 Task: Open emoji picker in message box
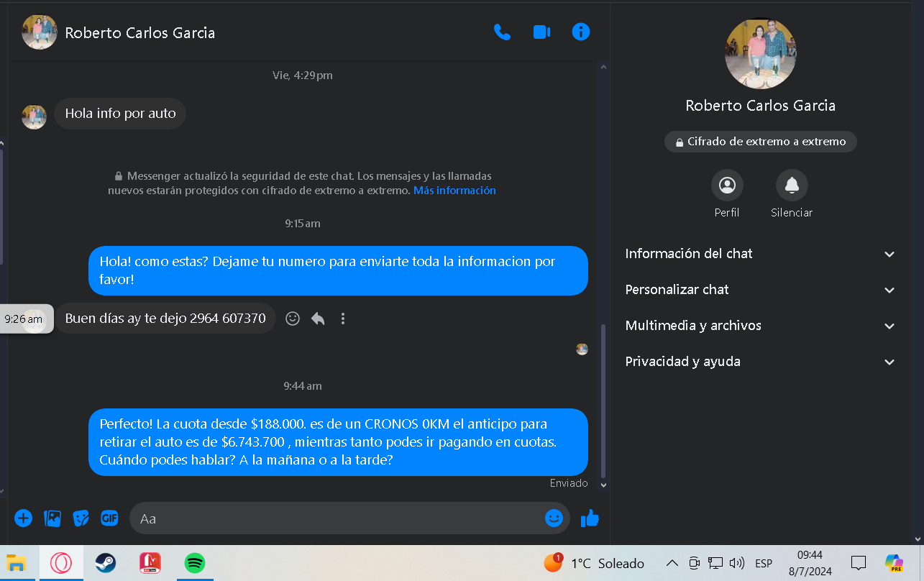point(553,518)
